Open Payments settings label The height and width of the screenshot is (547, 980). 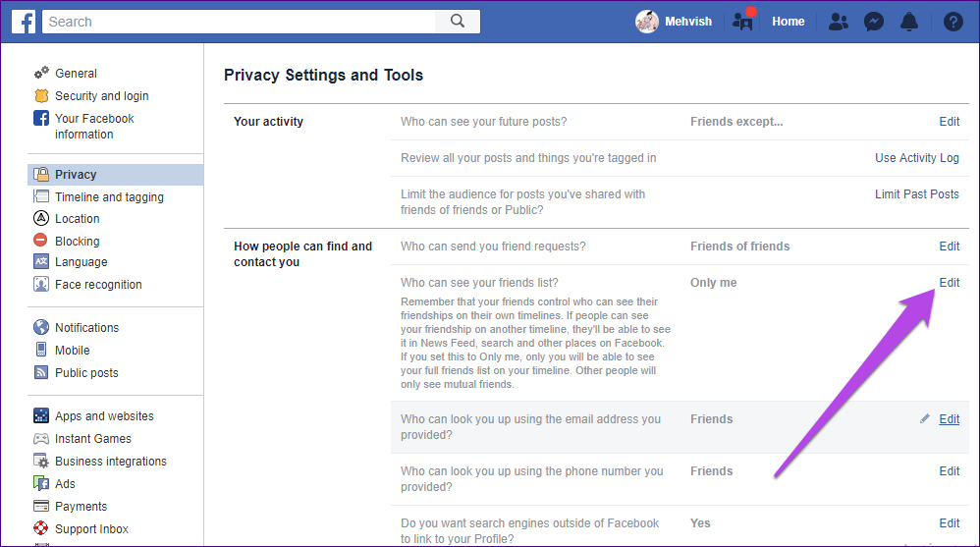coord(81,507)
